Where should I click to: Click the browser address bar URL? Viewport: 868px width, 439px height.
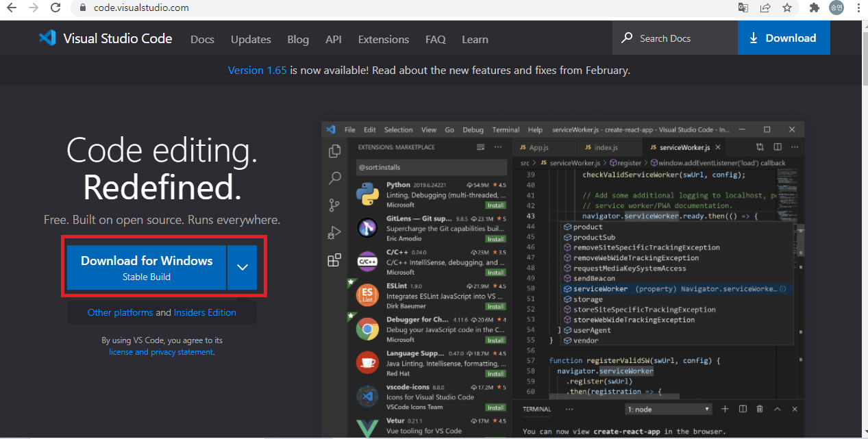click(x=140, y=8)
